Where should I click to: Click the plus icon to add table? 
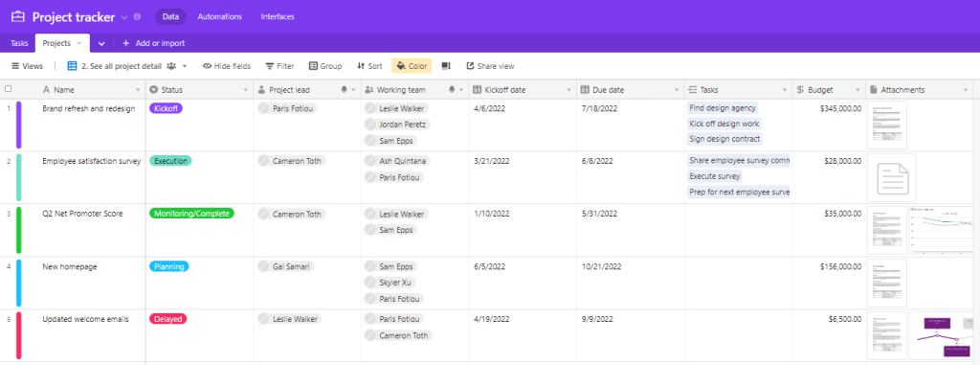(x=125, y=43)
